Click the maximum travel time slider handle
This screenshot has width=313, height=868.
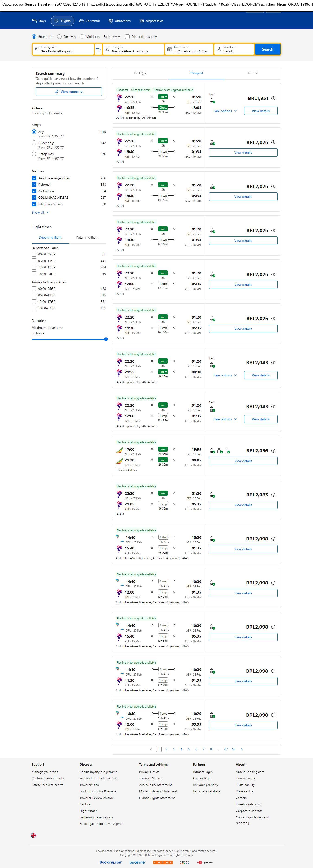pyautogui.click(x=106, y=339)
